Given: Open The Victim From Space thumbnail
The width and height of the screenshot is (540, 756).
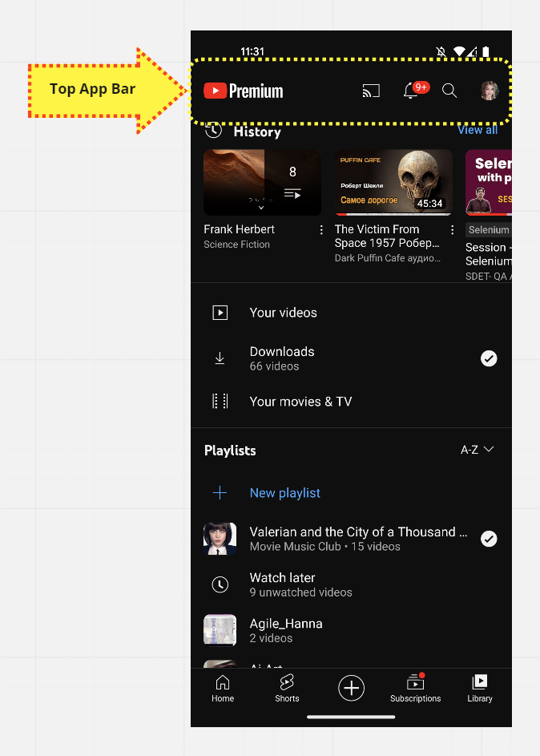Looking at the screenshot, I should coord(393,182).
